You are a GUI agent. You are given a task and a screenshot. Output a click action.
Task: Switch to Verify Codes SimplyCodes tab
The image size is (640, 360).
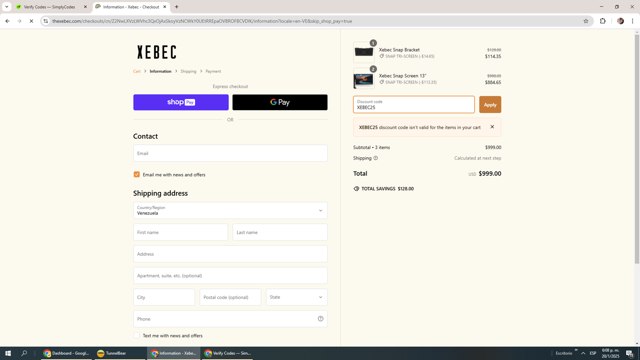[x=49, y=7]
